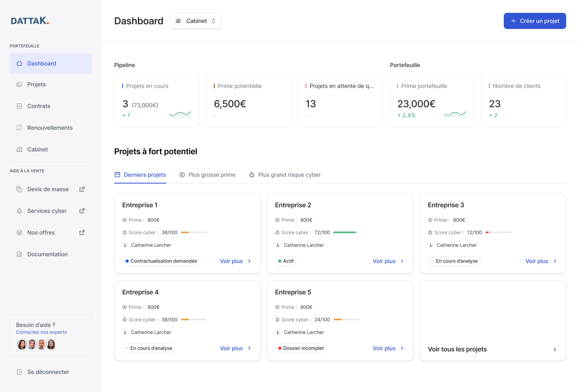
Task: Click the Projets folder icon
Action: pos(19,84)
